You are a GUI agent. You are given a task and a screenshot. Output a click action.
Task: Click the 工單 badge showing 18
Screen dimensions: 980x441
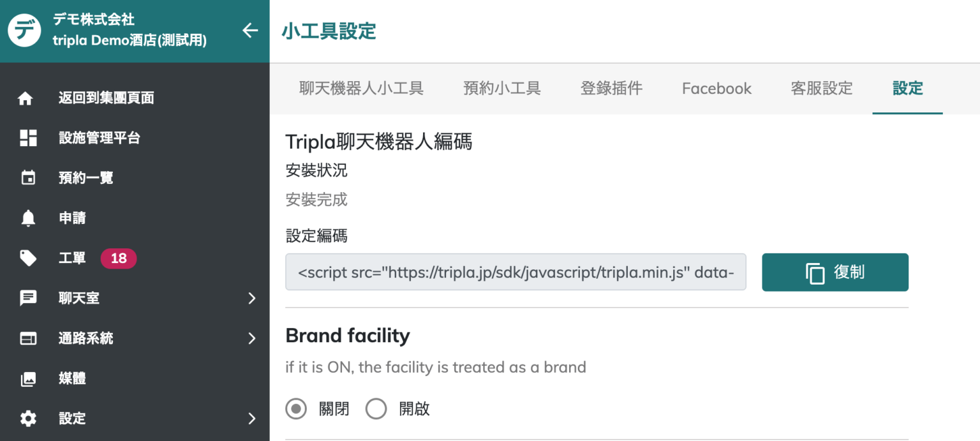[119, 258]
